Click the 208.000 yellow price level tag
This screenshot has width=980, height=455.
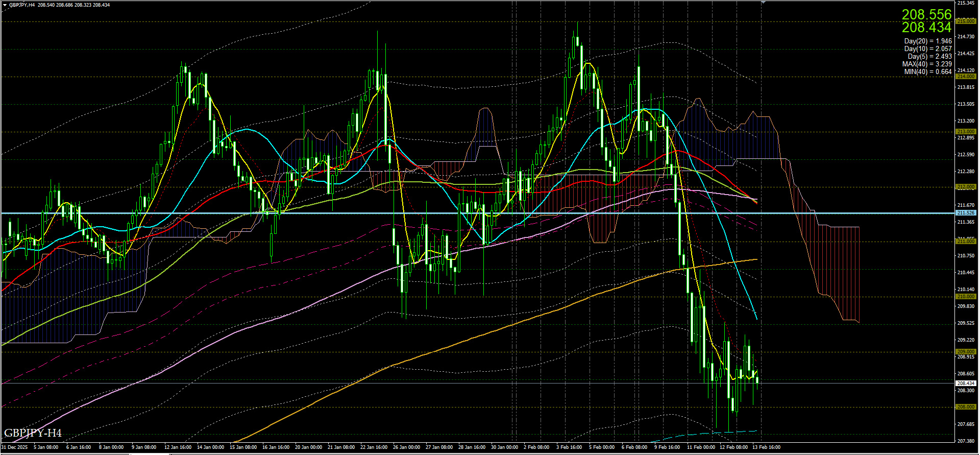tap(966, 407)
